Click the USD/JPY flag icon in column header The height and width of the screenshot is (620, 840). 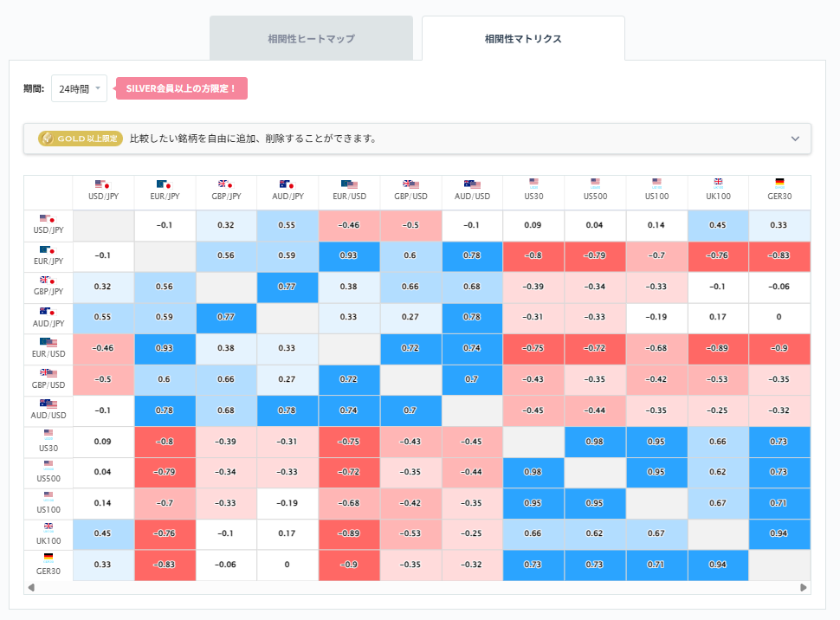click(103, 184)
